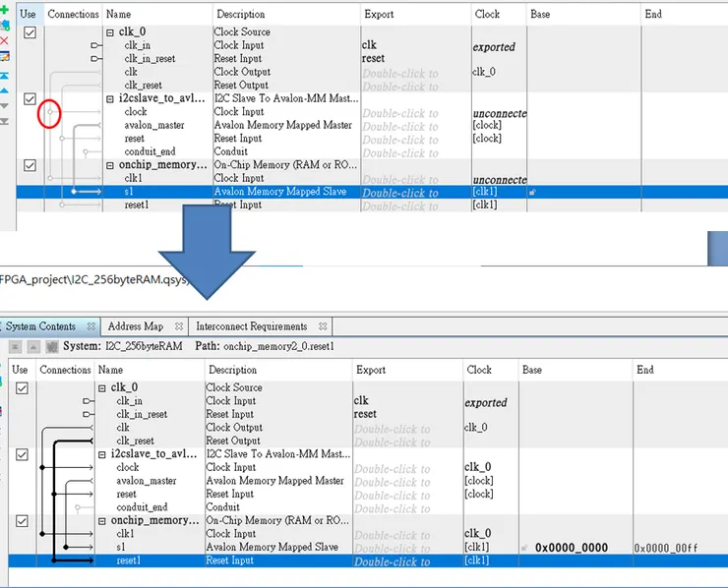
Task: Click filled dot on s1 row in tabbed view
Action: (66, 547)
